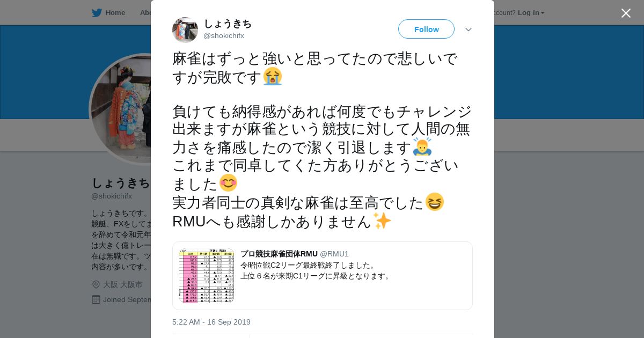This screenshot has height=338, width=644.
Task: Open the quoted RMU league results image
Action: [x=207, y=276]
